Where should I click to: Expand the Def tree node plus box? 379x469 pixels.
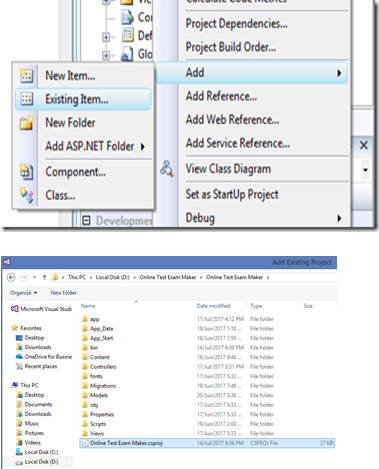coord(106,37)
